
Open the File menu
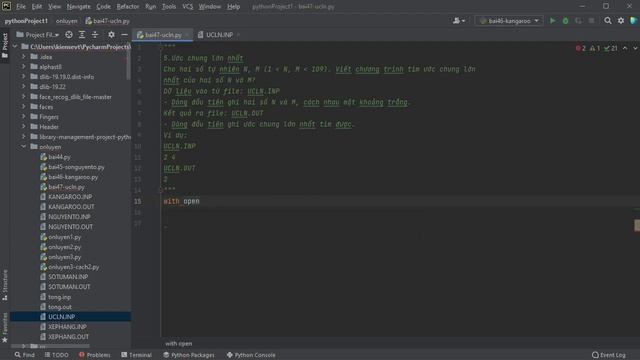(21, 7)
